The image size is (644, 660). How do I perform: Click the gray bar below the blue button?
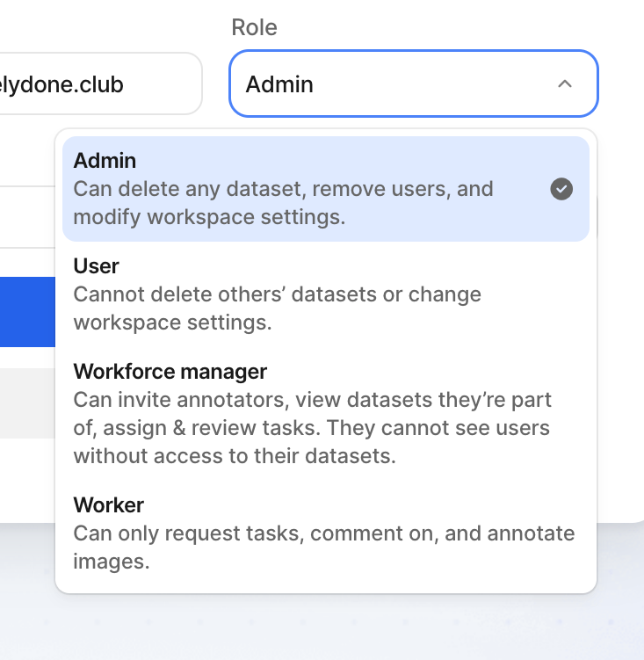tap(26, 403)
